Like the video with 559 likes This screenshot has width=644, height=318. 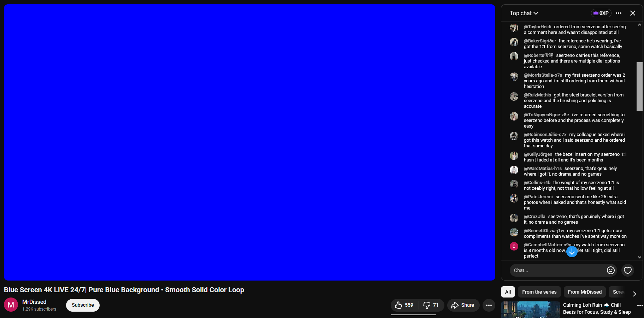[x=404, y=305]
